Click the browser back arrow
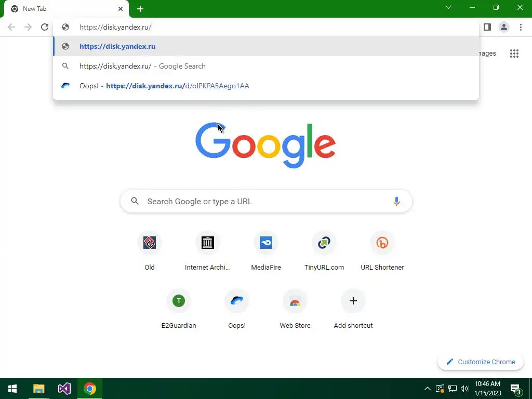Screen dimensions: 532x399 (x=11, y=27)
